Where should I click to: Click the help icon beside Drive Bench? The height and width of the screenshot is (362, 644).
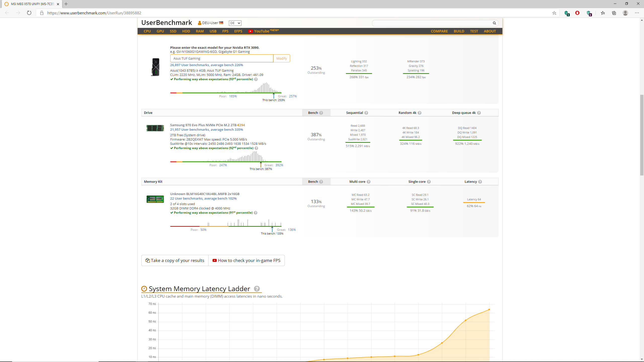coord(321,113)
